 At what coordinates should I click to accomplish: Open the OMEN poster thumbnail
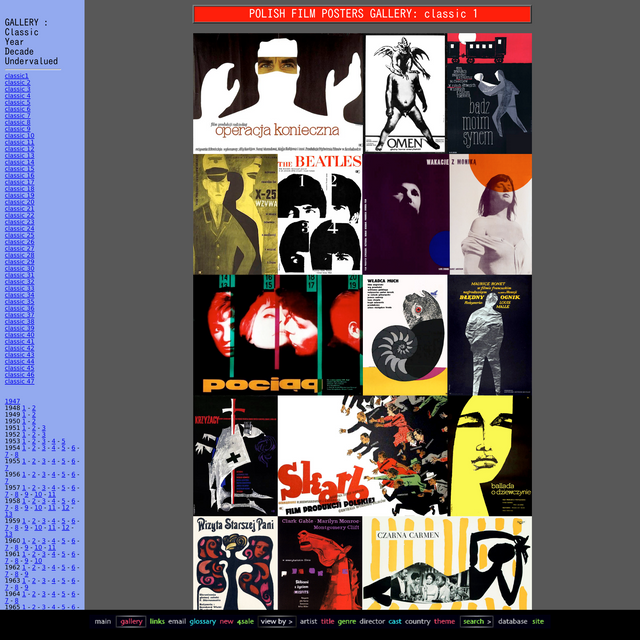click(405, 93)
